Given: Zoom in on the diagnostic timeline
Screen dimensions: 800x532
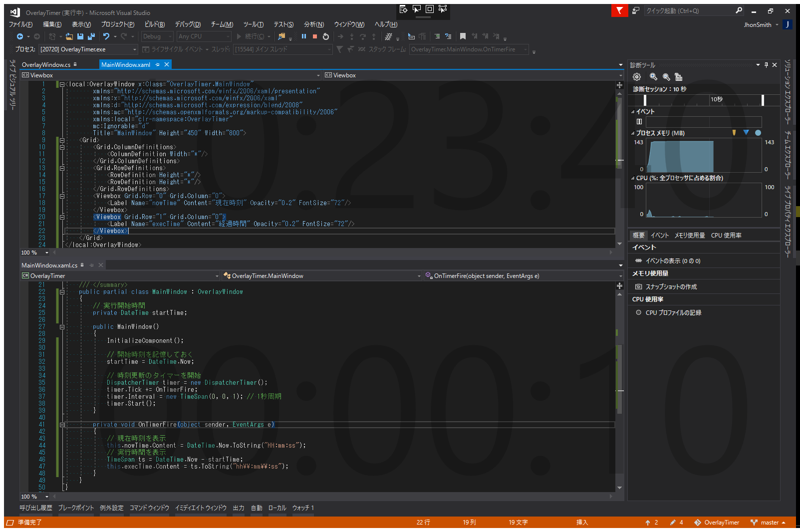Looking at the screenshot, I should pos(653,77).
